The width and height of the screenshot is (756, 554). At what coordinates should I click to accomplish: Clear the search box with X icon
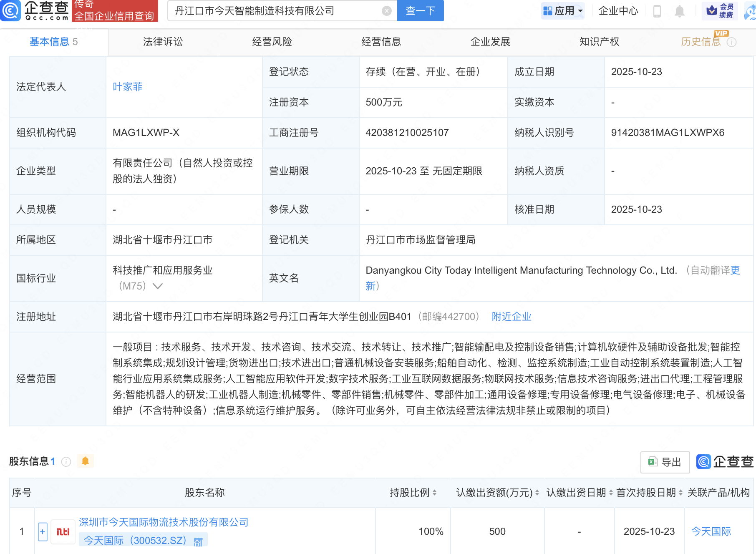coord(387,11)
